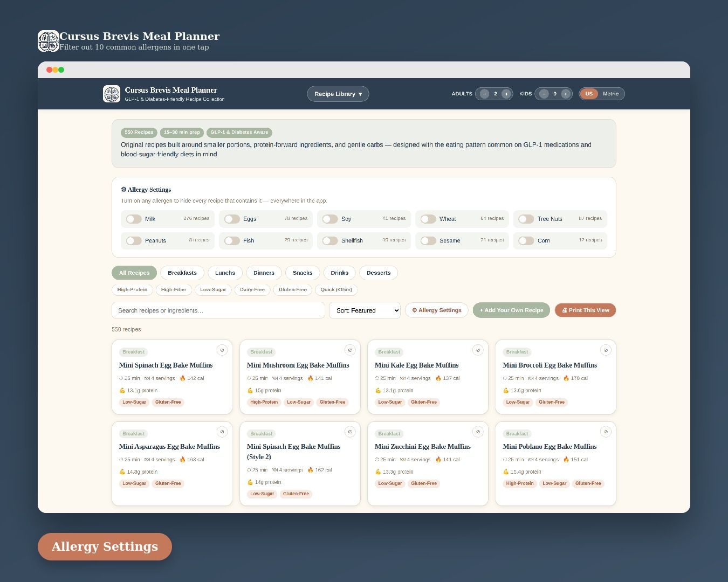
Task: Click the High-Protein tag on Mini Mushroom card
Action: (264, 402)
